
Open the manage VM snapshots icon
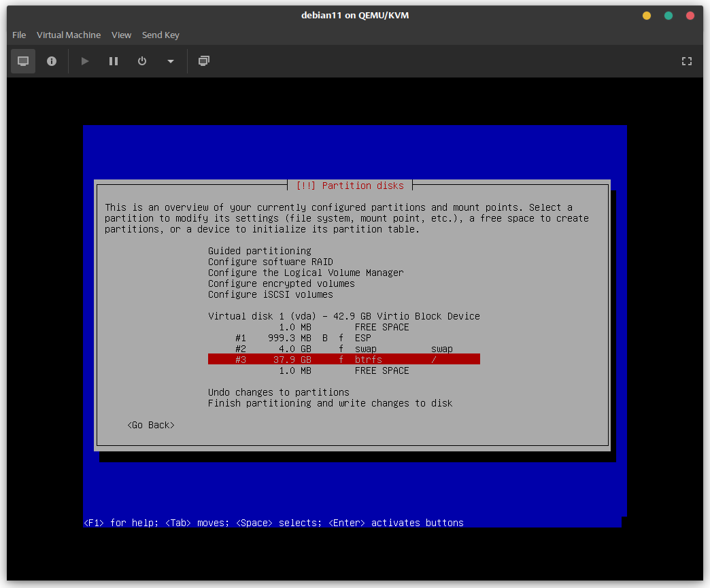(204, 61)
